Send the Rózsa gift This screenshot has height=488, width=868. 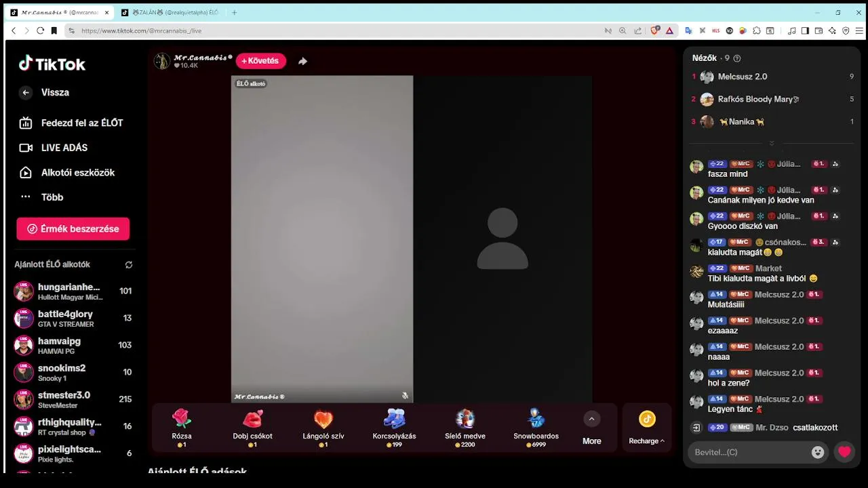pos(182,428)
